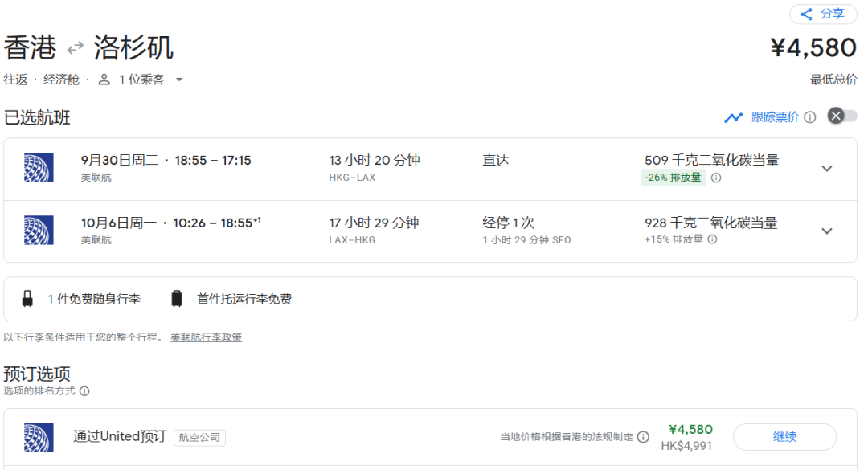Click the green ¥4,580 booking price
This screenshot has width=868, height=470.
[690, 430]
